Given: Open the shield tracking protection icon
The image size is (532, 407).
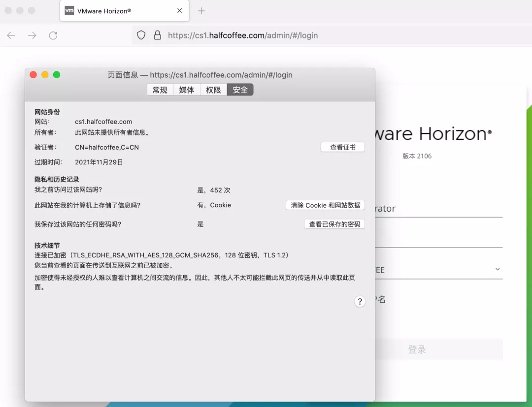Looking at the screenshot, I should click(x=141, y=35).
